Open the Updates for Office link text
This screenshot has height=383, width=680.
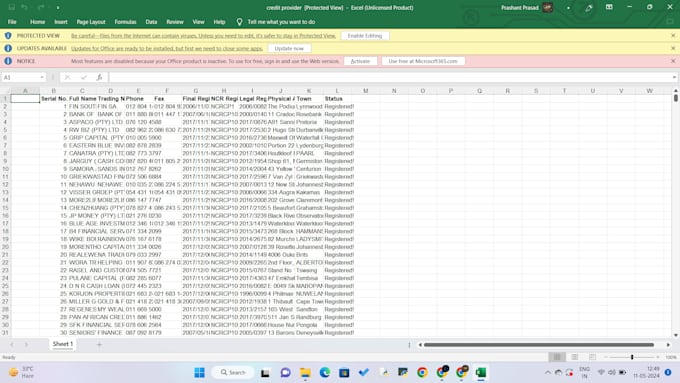[x=167, y=49]
